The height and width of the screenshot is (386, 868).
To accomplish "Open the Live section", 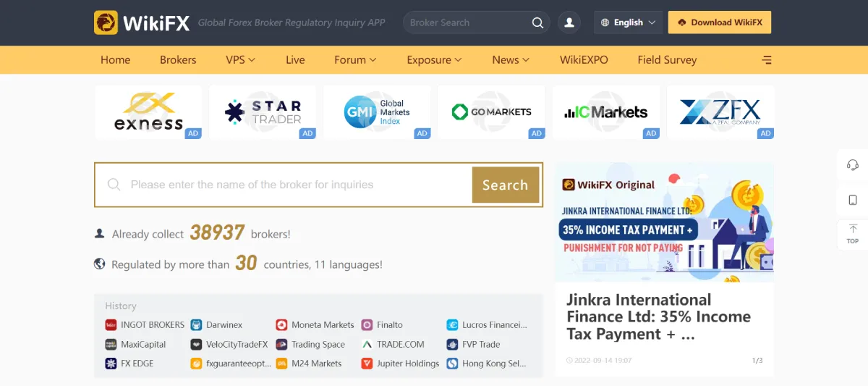I will pos(295,60).
